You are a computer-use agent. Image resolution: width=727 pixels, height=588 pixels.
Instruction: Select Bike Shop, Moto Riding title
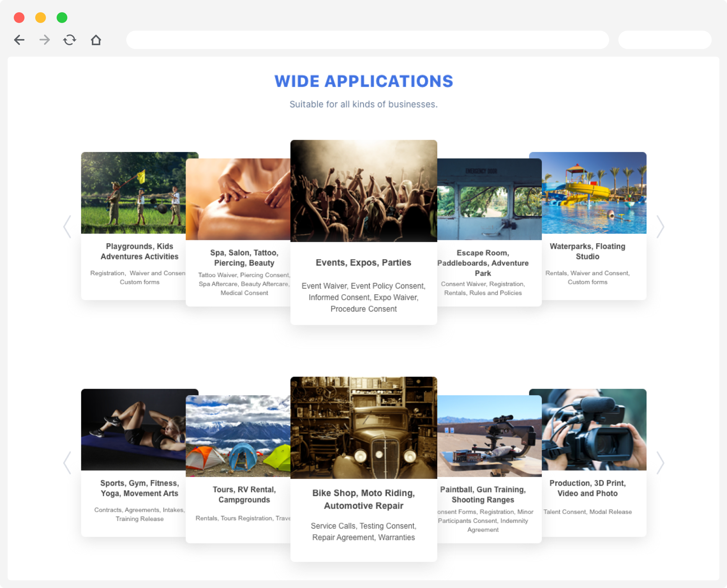click(x=363, y=499)
